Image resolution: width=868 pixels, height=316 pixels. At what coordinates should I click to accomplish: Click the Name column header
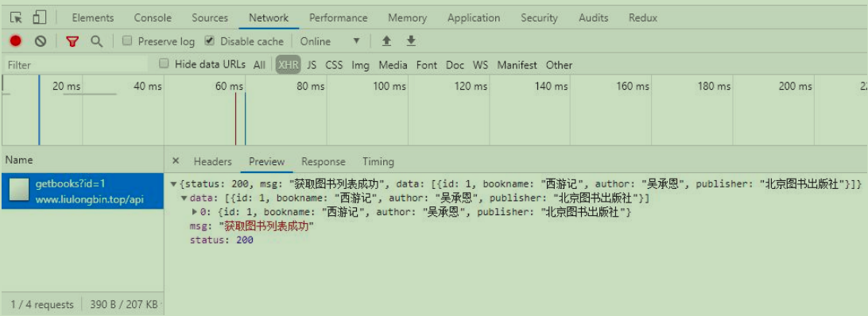click(x=83, y=160)
